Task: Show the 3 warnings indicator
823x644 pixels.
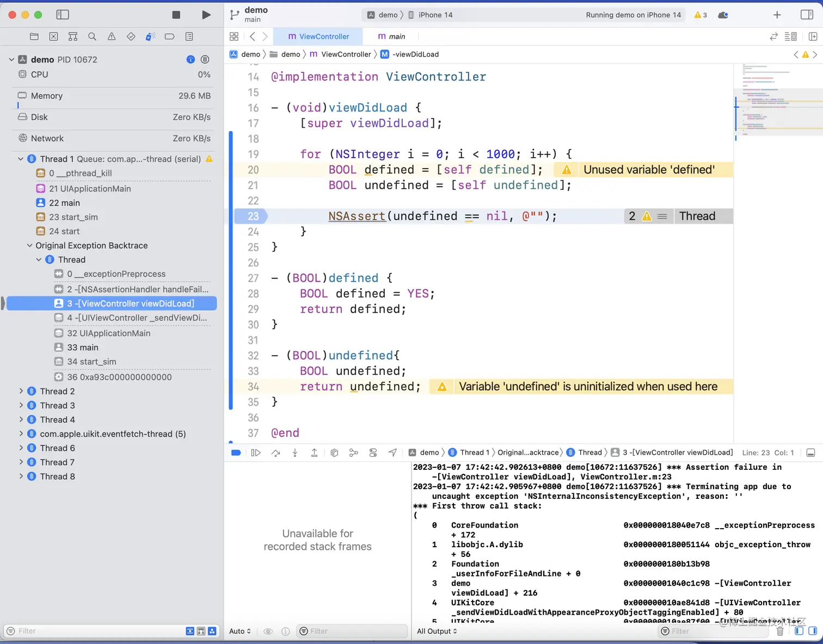Action: tap(701, 15)
